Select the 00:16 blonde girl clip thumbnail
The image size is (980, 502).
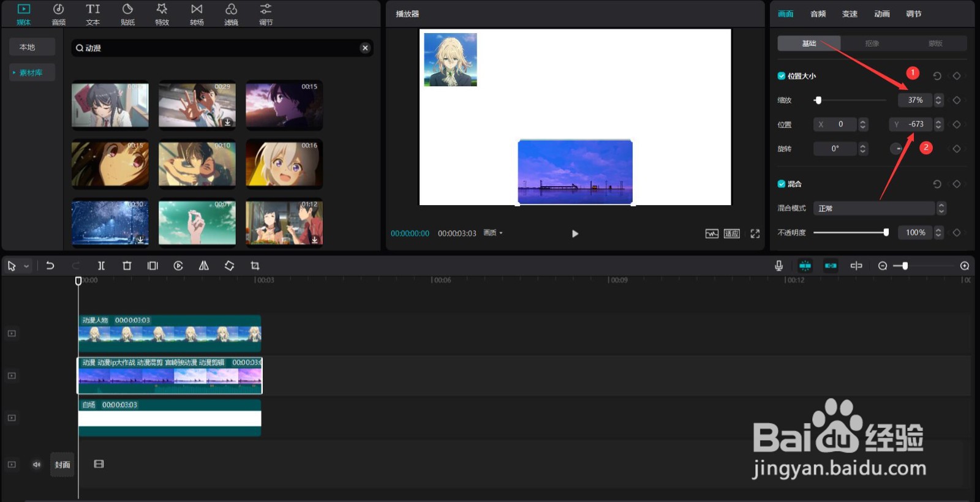point(284,164)
